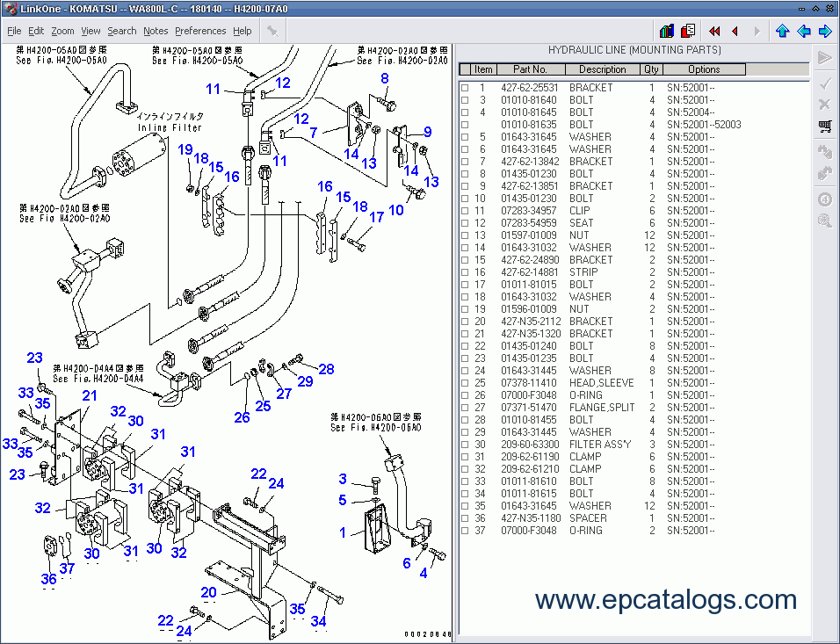Viewport: 840px width, 644px height.
Task: Open the library books icon in toolbar
Action: tap(666, 31)
